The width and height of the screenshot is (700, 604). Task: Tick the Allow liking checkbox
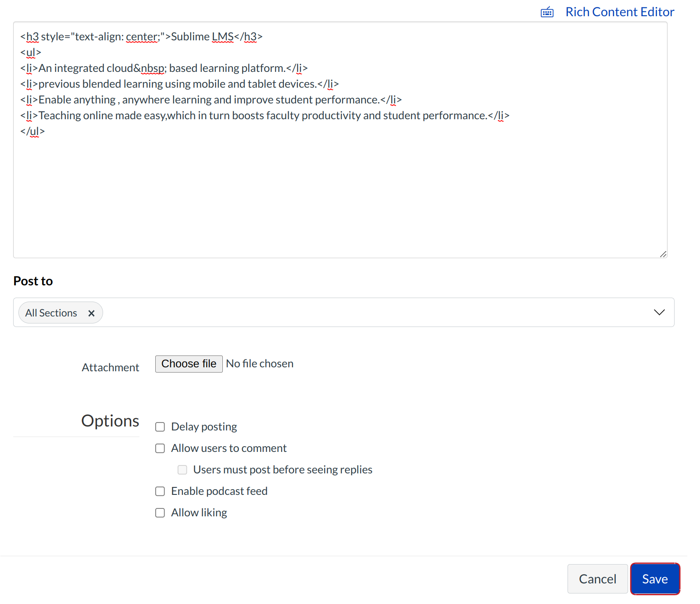(160, 513)
